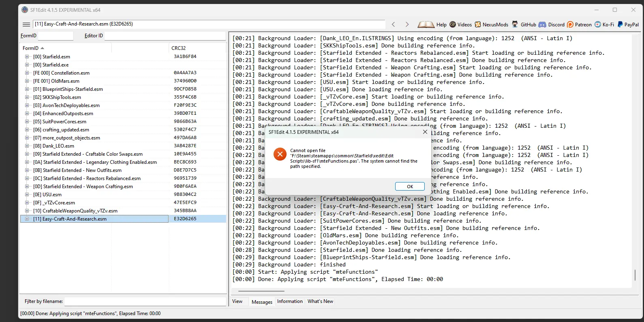Click OK in the error dialog

410,187
